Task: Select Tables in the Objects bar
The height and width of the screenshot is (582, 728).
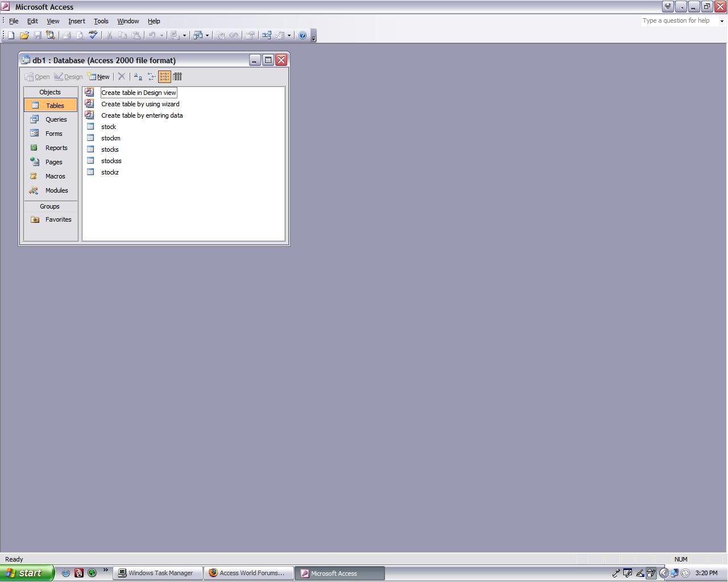Action: click(x=51, y=106)
